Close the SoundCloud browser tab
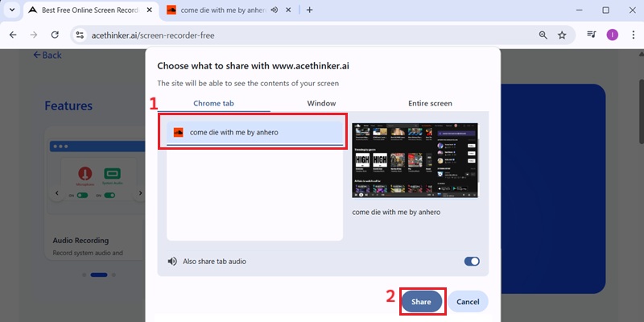Image resolution: width=644 pixels, height=322 pixels. [x=289, y=10]
